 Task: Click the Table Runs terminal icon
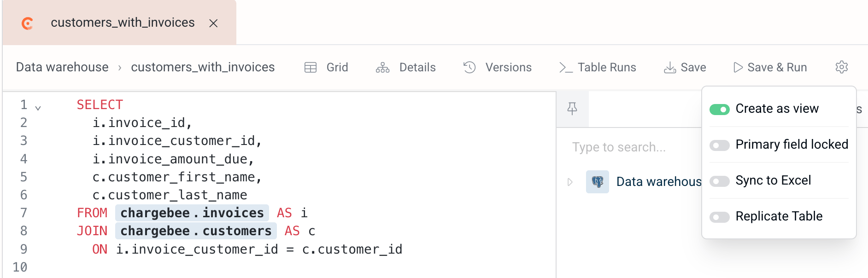tap(566, 68)
